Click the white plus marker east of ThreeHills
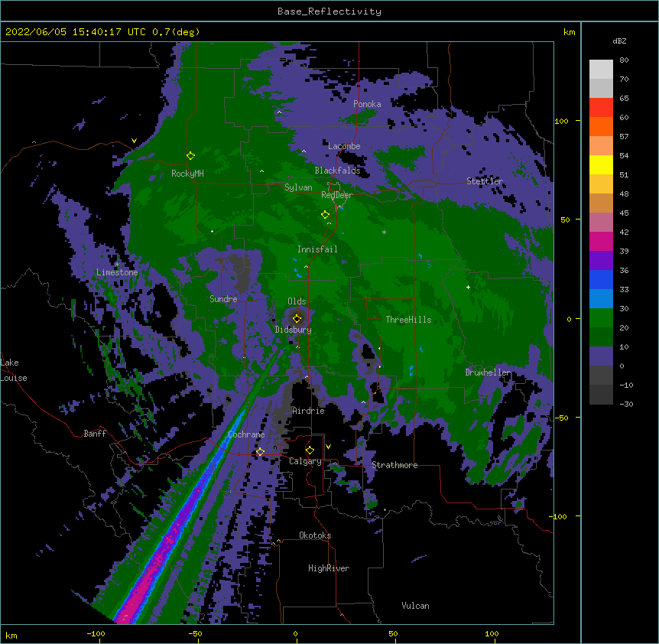 (468, 287)
